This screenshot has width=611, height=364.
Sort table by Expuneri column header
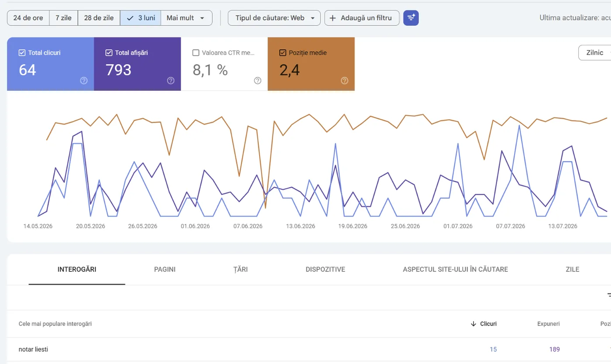549,324
